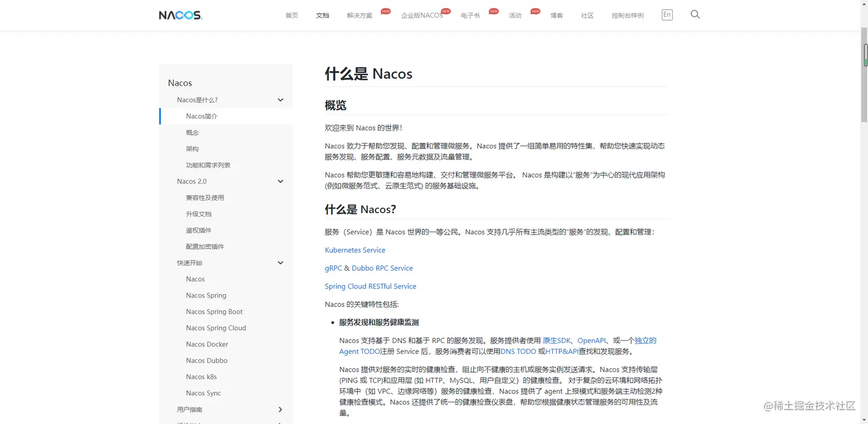This screenshot has height=424, width=868.
Task: Open Nacos Dubbo in the sidebar
Action: click(x=207, y=361)
